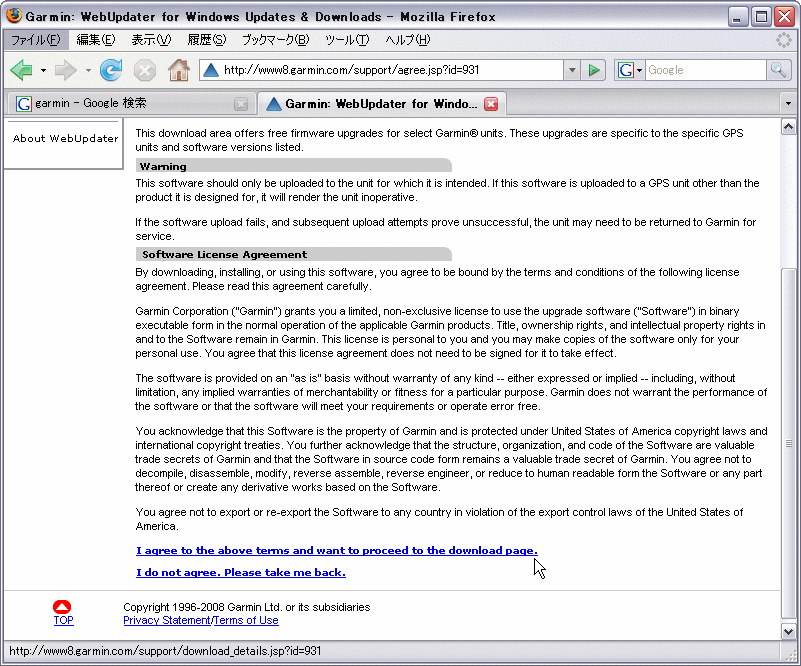
Task: Click the 'Software License Agreement' heading
Action: click(224, 254)
